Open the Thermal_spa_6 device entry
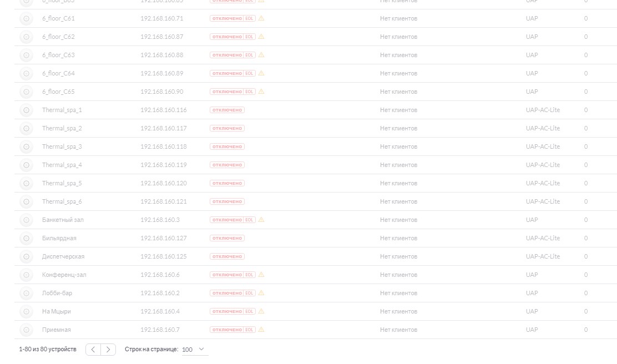The height and width of the screenshot is (364, 617). [x=62, y=201]
